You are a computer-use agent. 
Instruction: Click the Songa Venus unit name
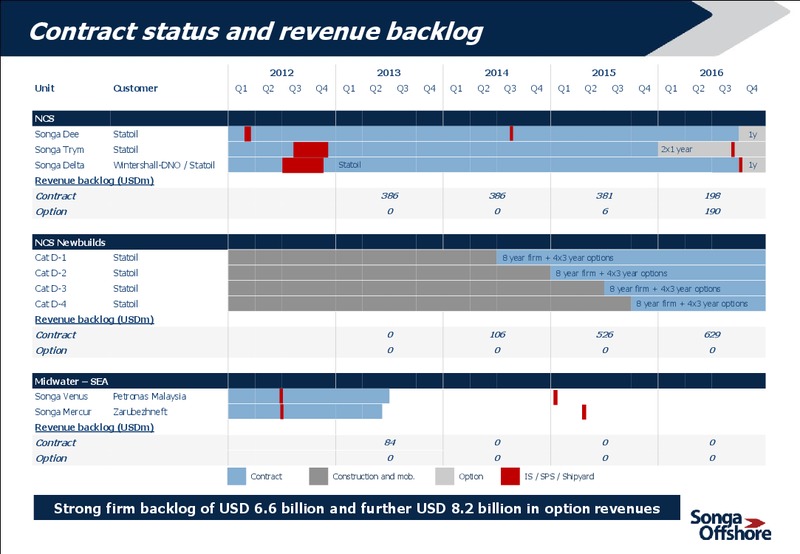point(61,396)
